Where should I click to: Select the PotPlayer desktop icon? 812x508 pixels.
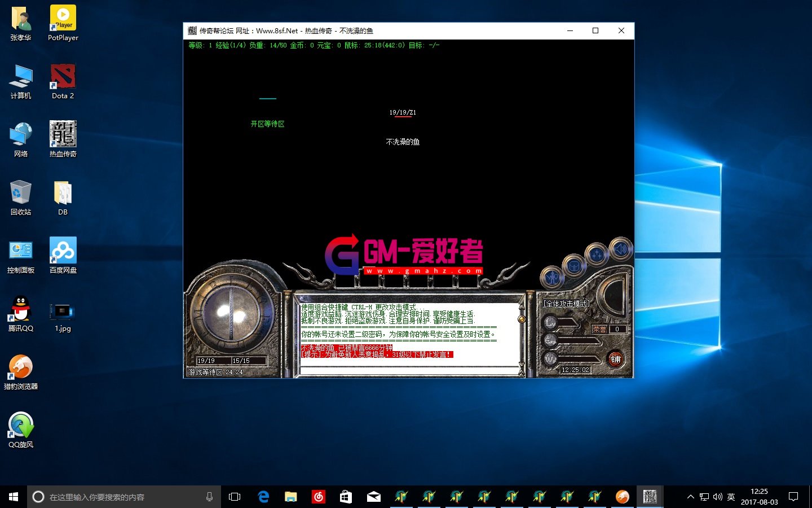click(x=63, y=24)
